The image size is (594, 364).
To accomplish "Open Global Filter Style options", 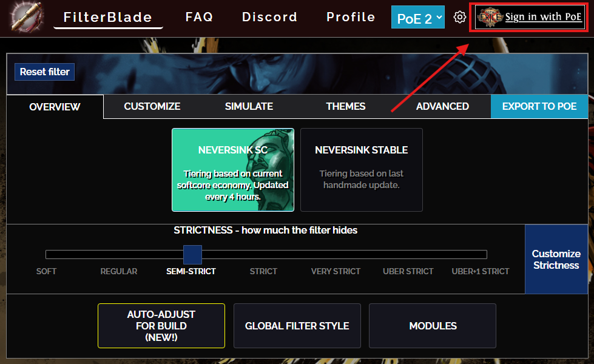I will tap(297, 326).
